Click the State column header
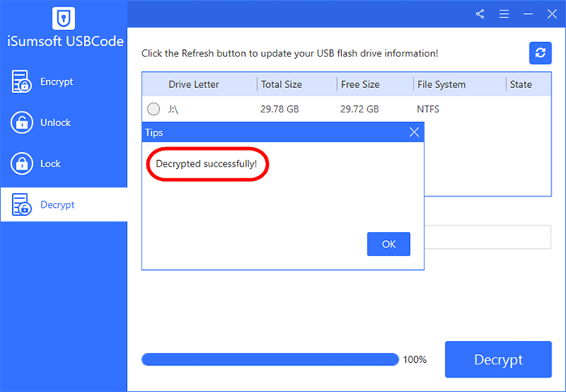 click(521, 85)
